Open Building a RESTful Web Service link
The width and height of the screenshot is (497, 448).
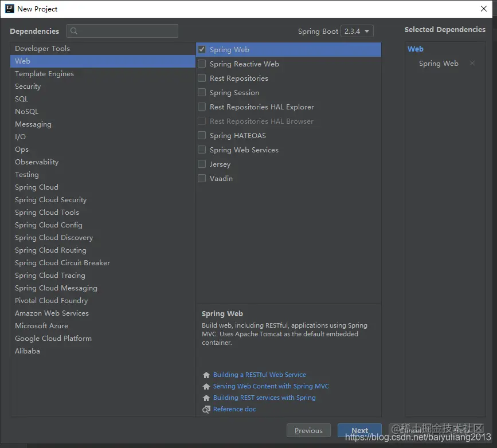[x=260, y=375]
